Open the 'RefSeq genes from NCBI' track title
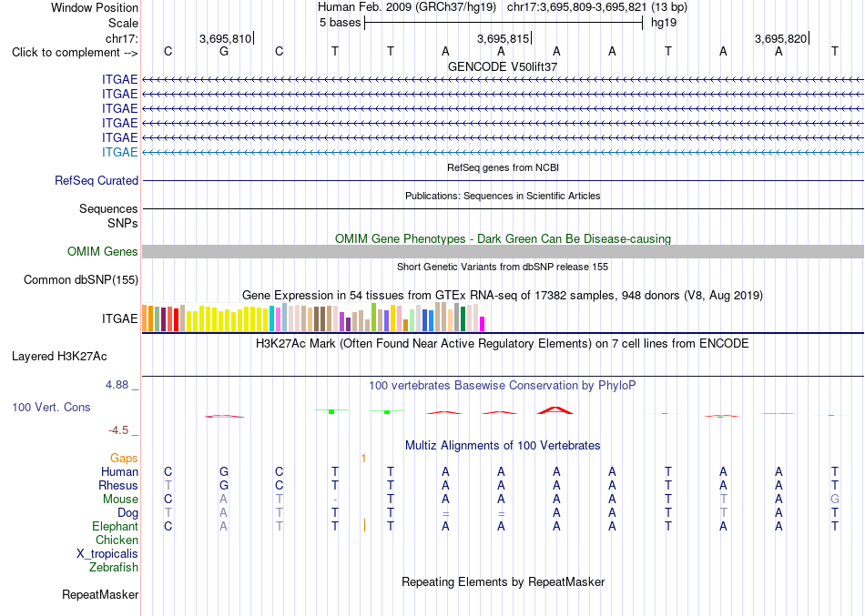 click(x=503, y=167)
